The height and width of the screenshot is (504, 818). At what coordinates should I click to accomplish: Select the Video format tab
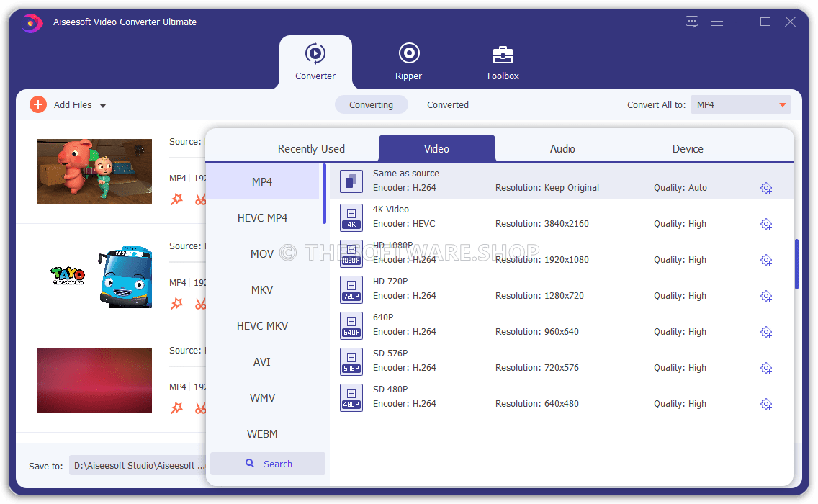pos(436,149)
